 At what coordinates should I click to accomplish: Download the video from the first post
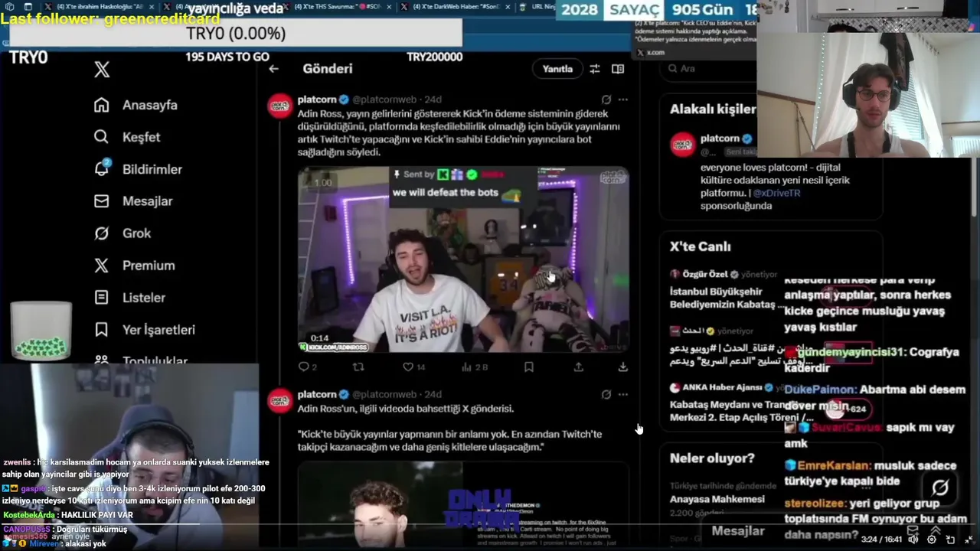pyautogui.click(x=623, y=367)
